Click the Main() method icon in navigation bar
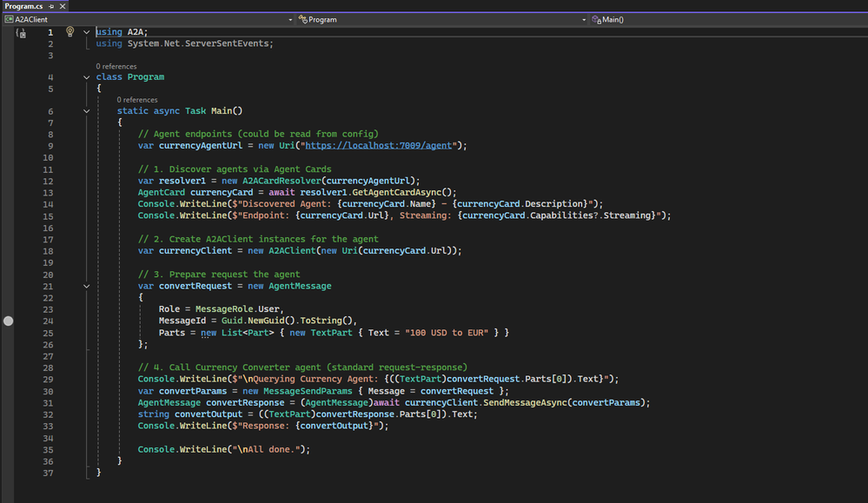The image size is (868, 503). [x=596, y=19]
